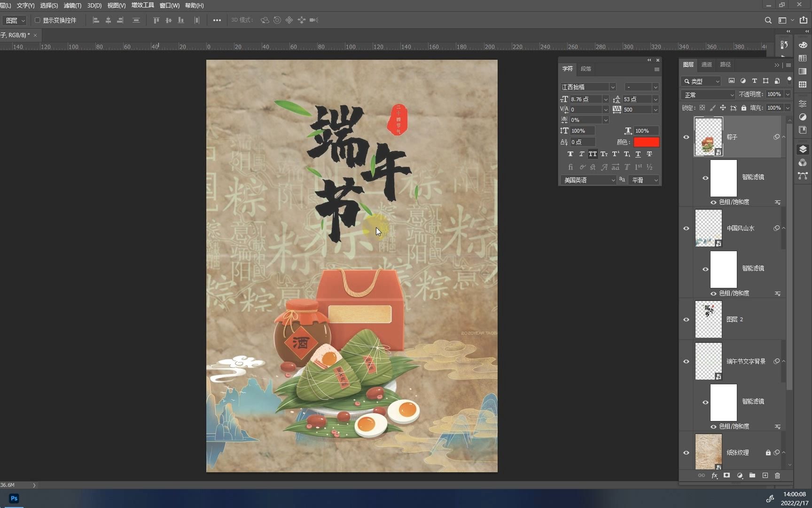Click the share icon at top right

point(804,20)
